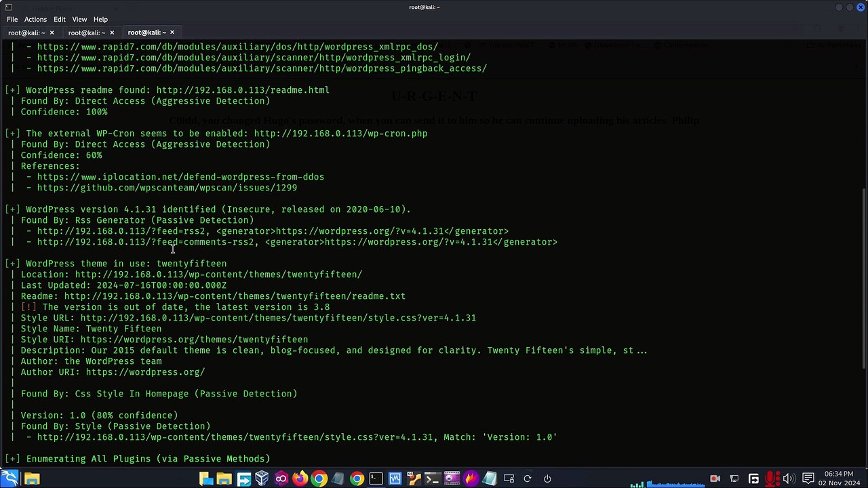Close the second root@kali tab

click(112, 33)
